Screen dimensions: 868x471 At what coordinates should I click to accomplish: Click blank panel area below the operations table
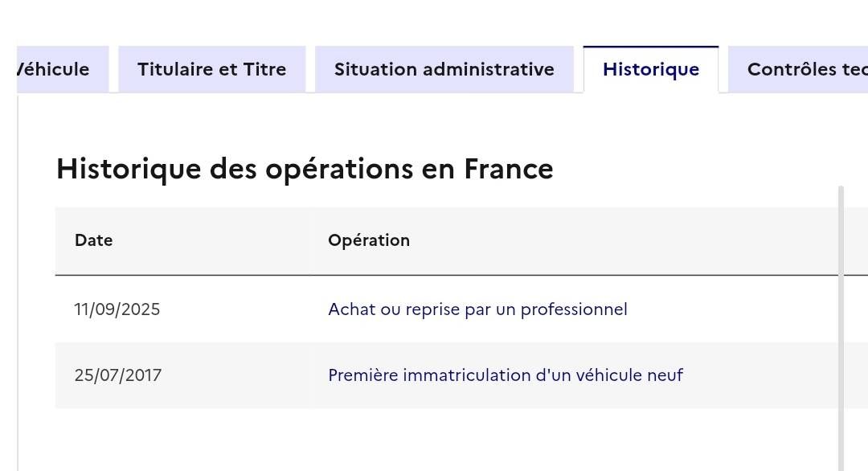coord(426,440)
